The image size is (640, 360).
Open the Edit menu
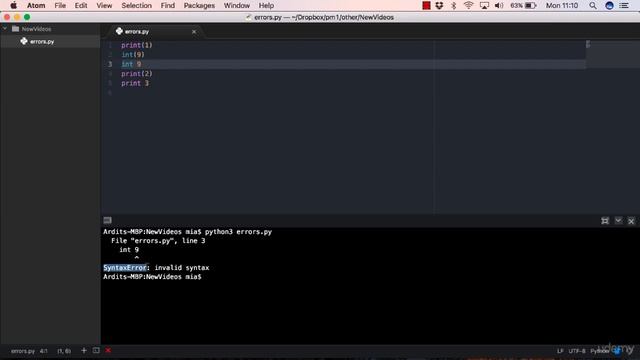(81, 5)
